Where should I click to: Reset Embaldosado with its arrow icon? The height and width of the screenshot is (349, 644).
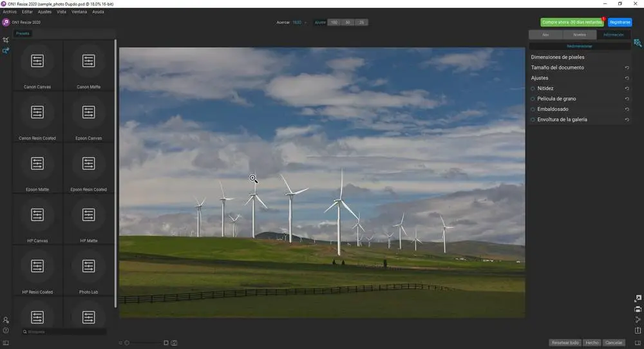point(627,109)
